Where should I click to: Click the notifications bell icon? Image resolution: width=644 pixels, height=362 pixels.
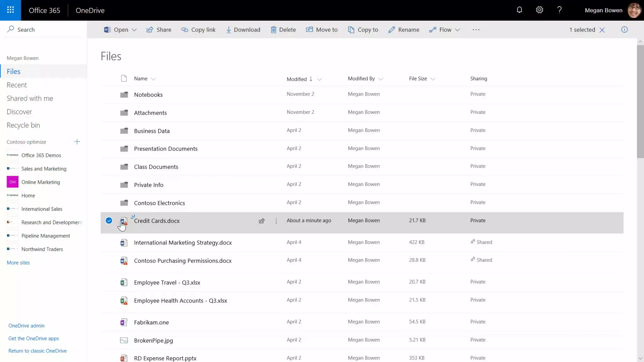[519, 10]
